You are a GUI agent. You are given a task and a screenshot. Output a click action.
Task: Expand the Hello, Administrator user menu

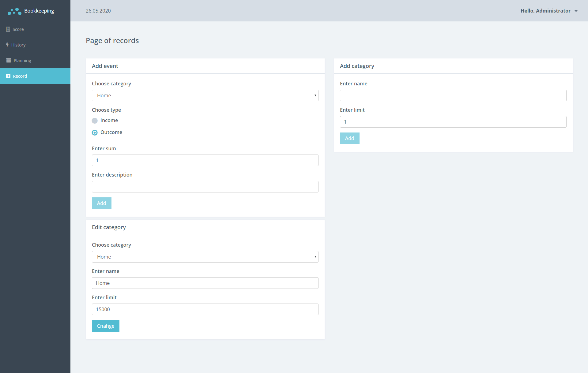pos(545,11)
